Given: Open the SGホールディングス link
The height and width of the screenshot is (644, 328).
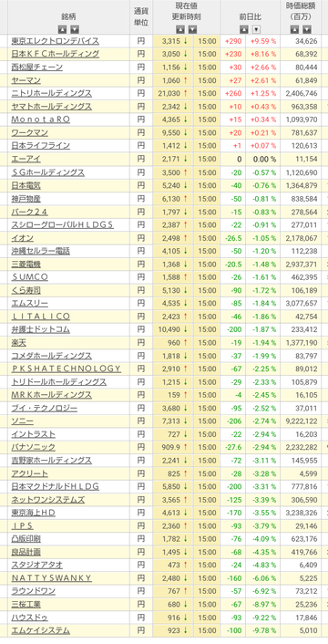Looking at the screenshot, I should [x=47, y=172].
